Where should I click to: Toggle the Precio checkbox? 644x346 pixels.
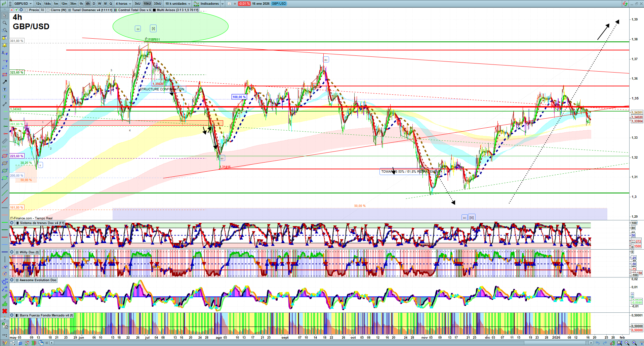coord(27,10)
